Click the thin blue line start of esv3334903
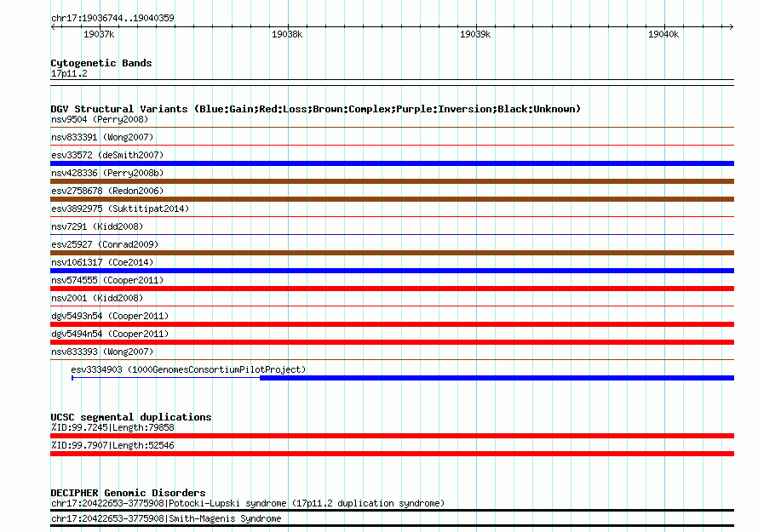This screenshot has height=532, width=758. coord(72,378)
